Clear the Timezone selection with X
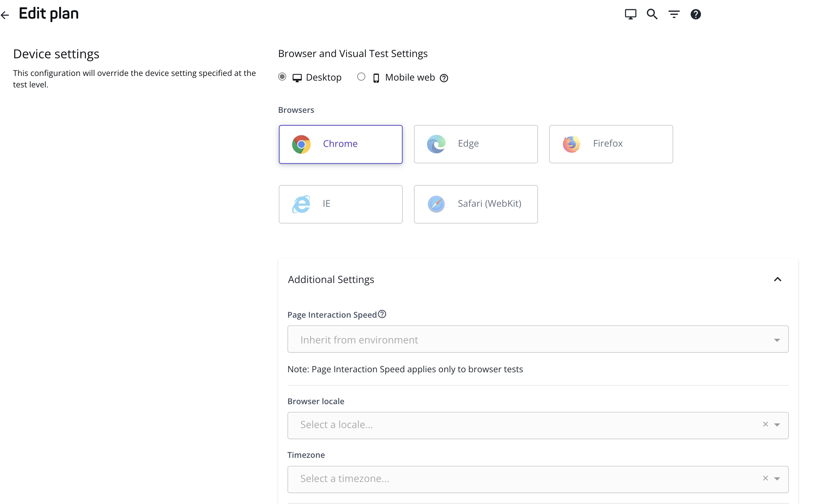This screenshot has width=818, height=504. click(x=765, y=478)
